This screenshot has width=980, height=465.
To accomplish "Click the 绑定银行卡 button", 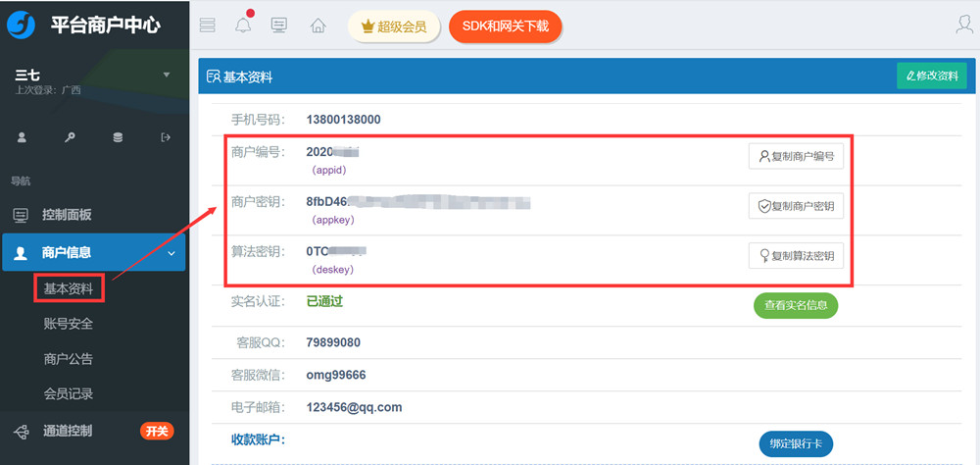I will coord(795,444).
